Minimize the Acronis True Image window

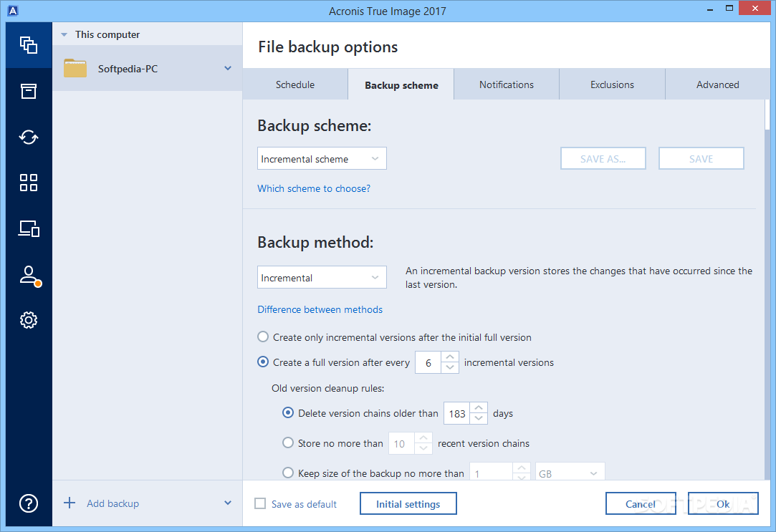(x=709, y=9)
